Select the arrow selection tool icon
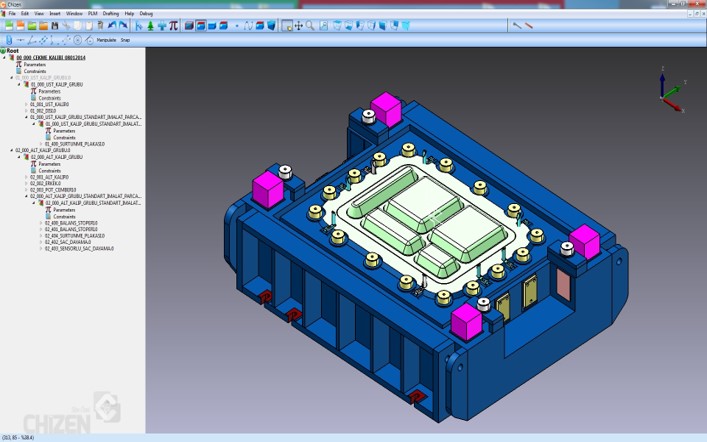Screen dimensions: 707x442 (139, 26)
